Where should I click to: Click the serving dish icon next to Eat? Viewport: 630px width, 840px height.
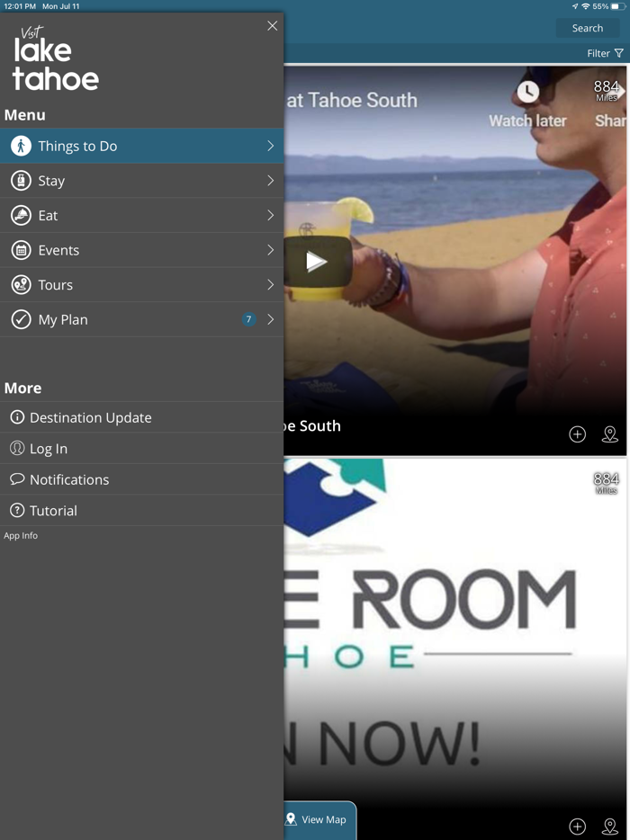click(x=21, y=215)
